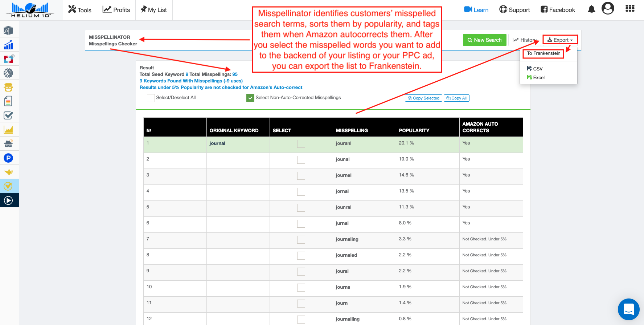Check the select box for joural

(x=301, y=272)
